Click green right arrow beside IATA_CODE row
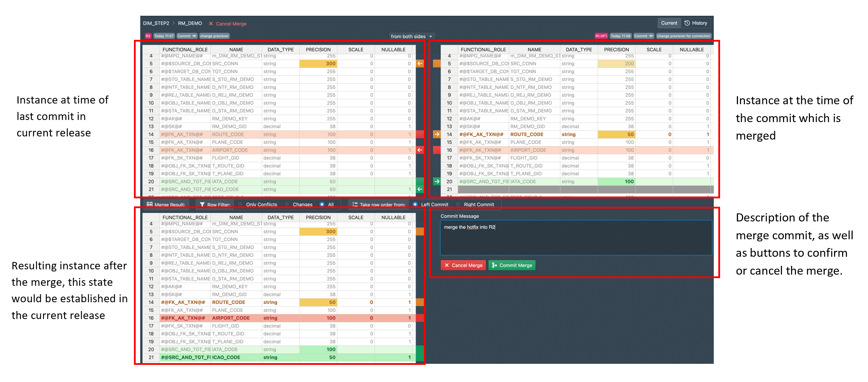The height and width of the screenshot is (382, 868). click(x=436, y=182)
